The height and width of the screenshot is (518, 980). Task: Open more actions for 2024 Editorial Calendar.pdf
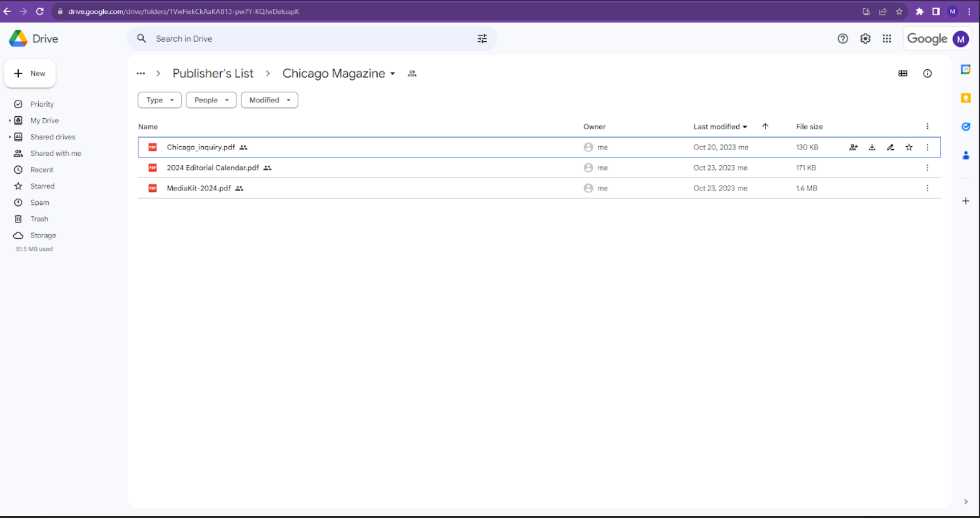click(x=927, y=167)
